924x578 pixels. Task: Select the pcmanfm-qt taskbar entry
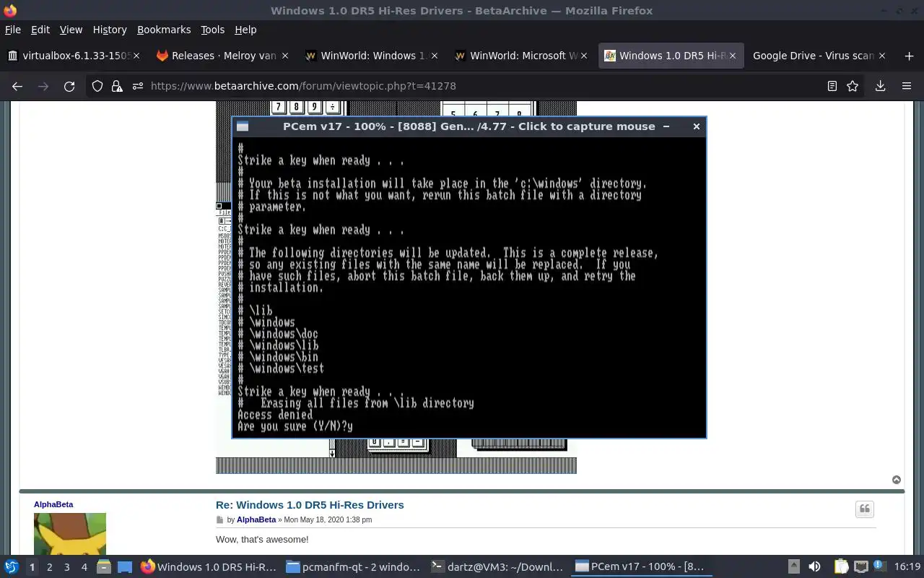(352, 567)
